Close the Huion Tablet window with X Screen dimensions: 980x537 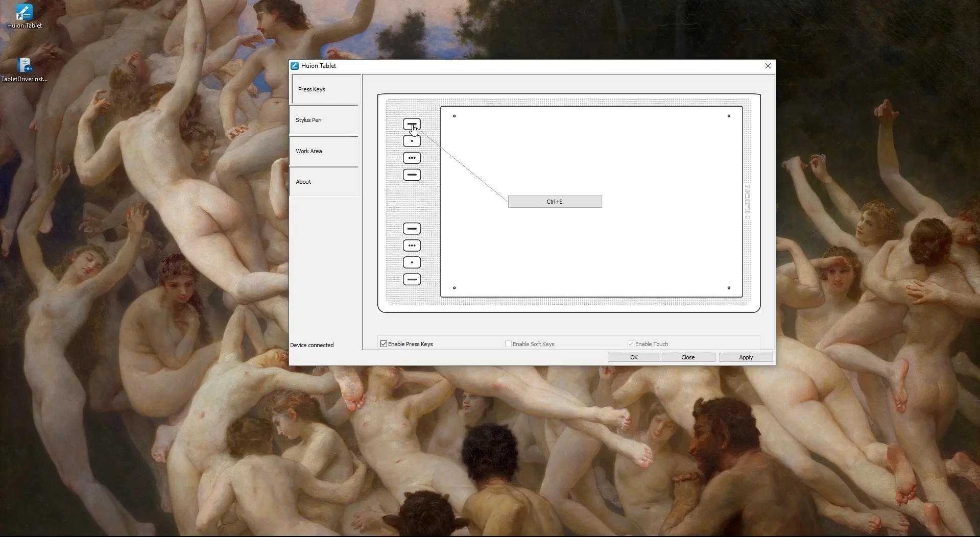[768, 66]
